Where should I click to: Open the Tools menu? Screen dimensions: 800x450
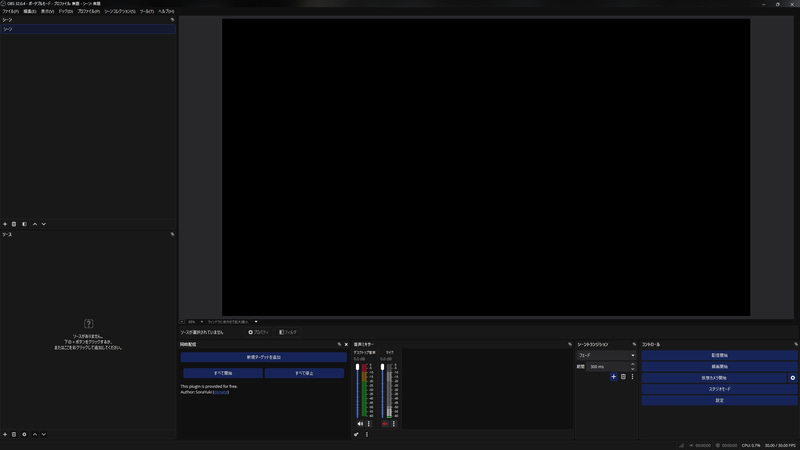click(x=147, y=11)
